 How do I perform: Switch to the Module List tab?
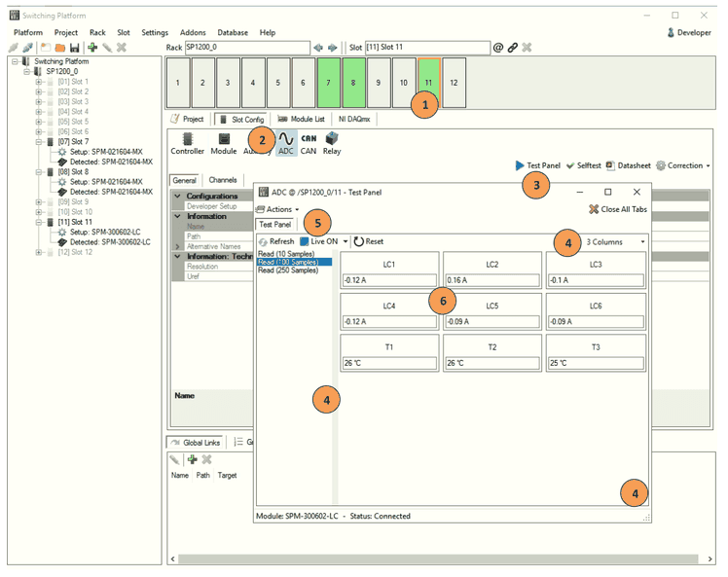(x=302, y=120)
